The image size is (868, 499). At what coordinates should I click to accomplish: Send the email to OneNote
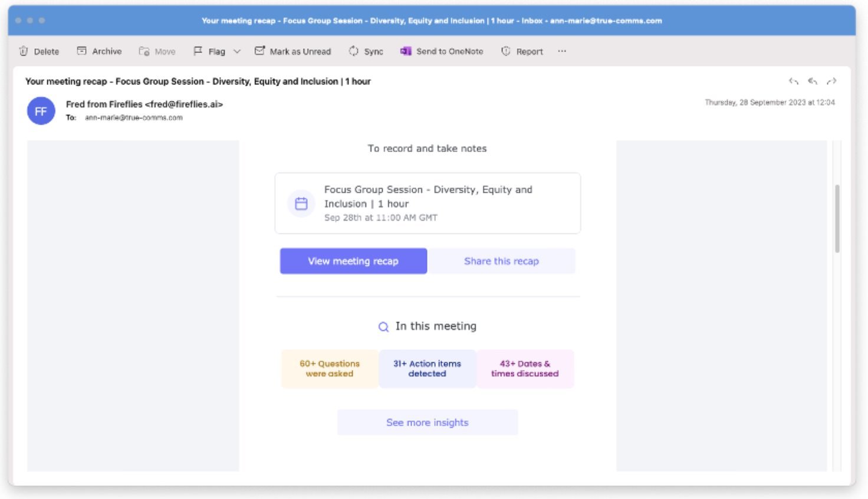442,51
